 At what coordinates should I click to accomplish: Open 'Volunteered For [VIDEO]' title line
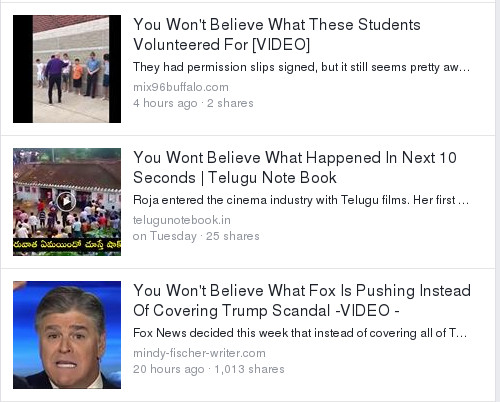pyautogui.click(x=221, y=45)
